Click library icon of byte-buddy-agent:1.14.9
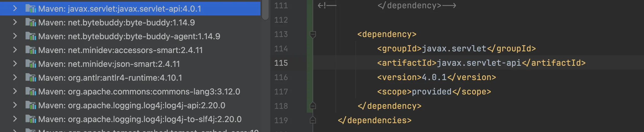This screenshot has width=644, height=132. [31, 36]
